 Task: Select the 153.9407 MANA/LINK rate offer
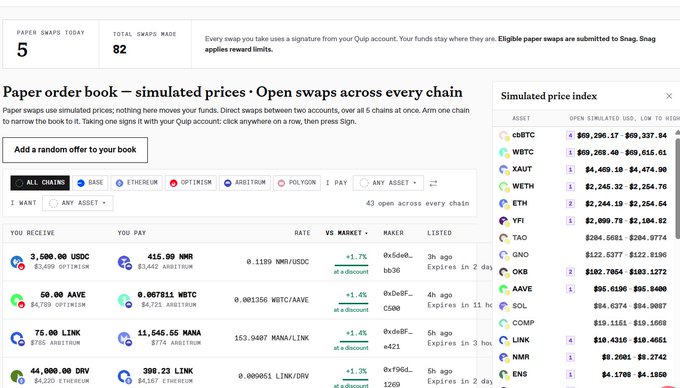(x=247, y=338)
